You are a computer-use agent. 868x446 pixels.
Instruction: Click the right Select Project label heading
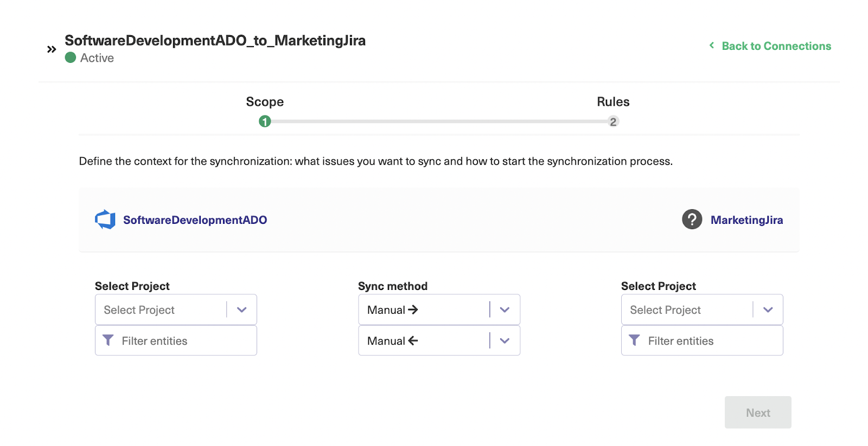point(659,286)
